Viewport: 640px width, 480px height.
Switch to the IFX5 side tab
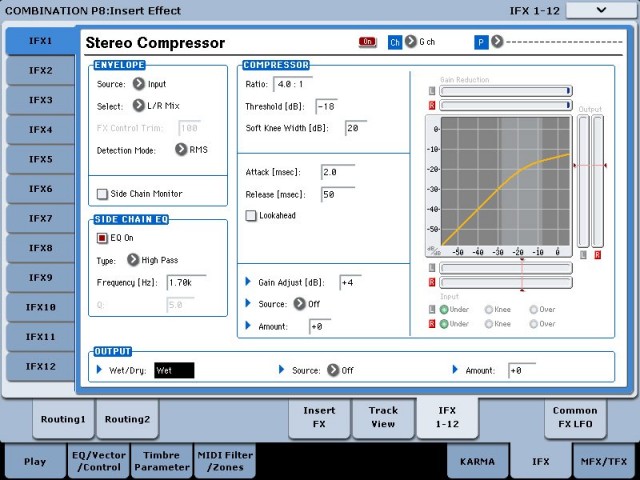coord(40,159)
